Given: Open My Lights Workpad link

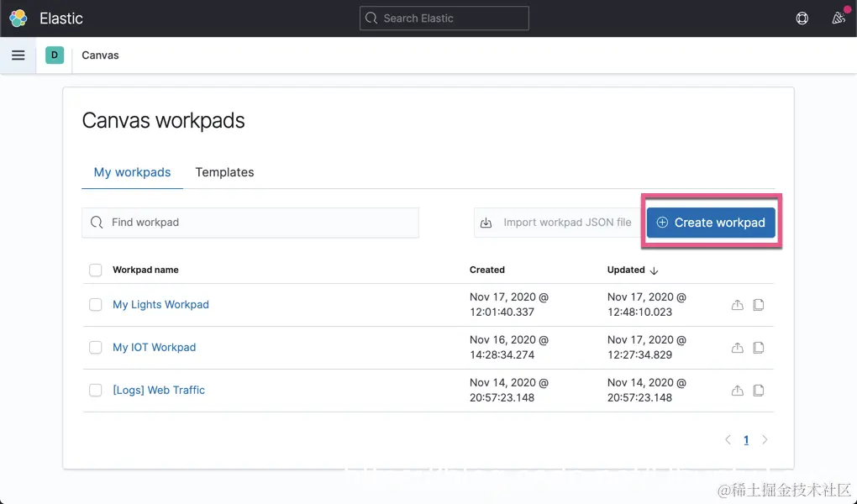Looking at the screenshot, I should click(x=160, y=304).
